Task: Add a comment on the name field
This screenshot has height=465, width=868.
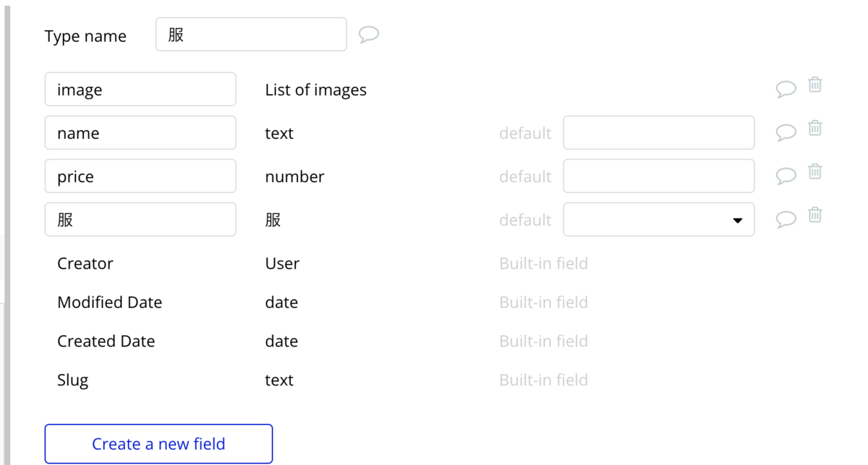Action: 786,132
